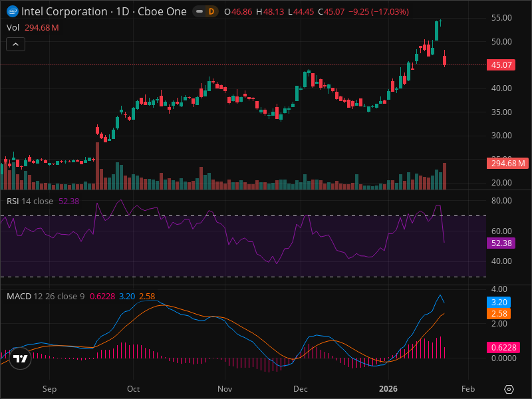Click the 2026 label on time axis
The image size is (532, 399).
388,389
